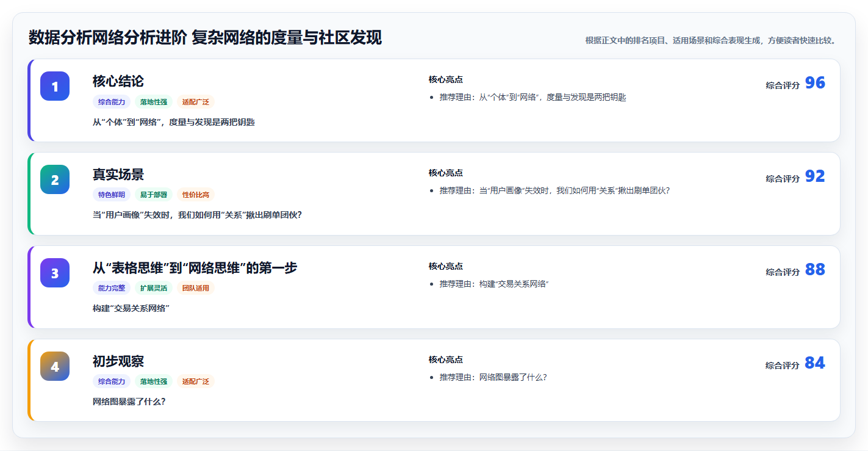Click the score value 88

[x=815, y=270]
